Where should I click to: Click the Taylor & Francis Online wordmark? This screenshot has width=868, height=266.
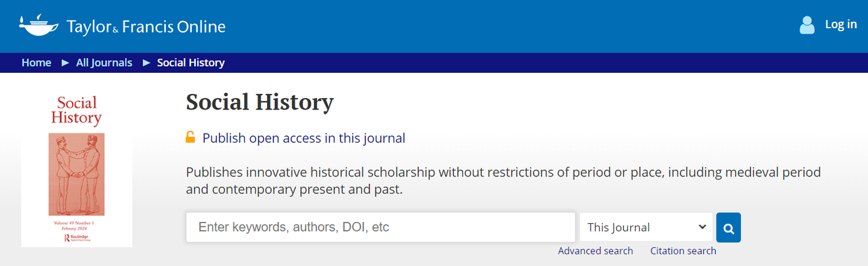pos(146,27)
